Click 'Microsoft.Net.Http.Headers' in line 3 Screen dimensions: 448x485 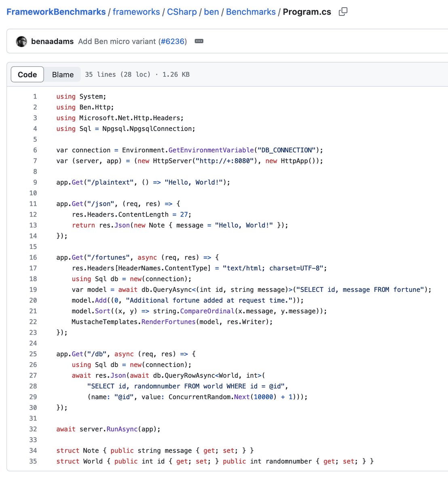tap(130, 118)
